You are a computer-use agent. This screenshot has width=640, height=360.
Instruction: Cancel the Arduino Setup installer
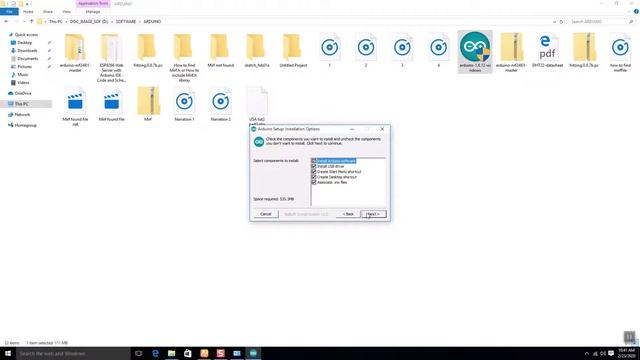click(x=266, y=214)
